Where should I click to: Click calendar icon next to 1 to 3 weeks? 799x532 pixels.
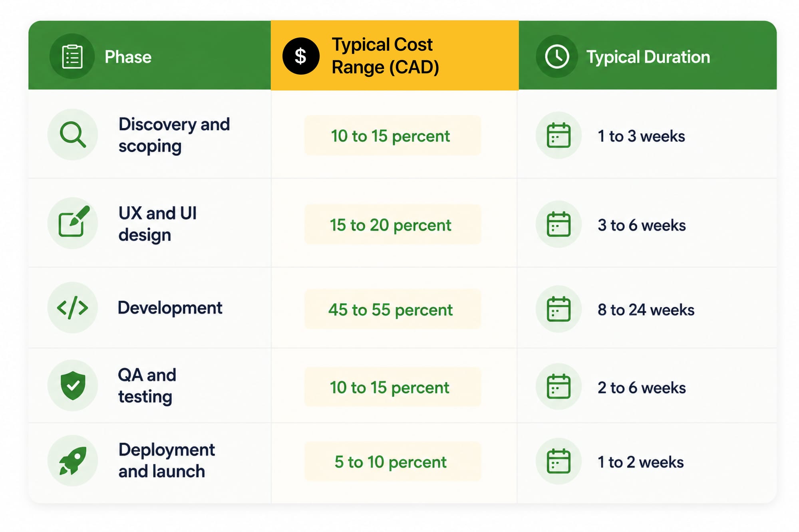click(559, 135)
